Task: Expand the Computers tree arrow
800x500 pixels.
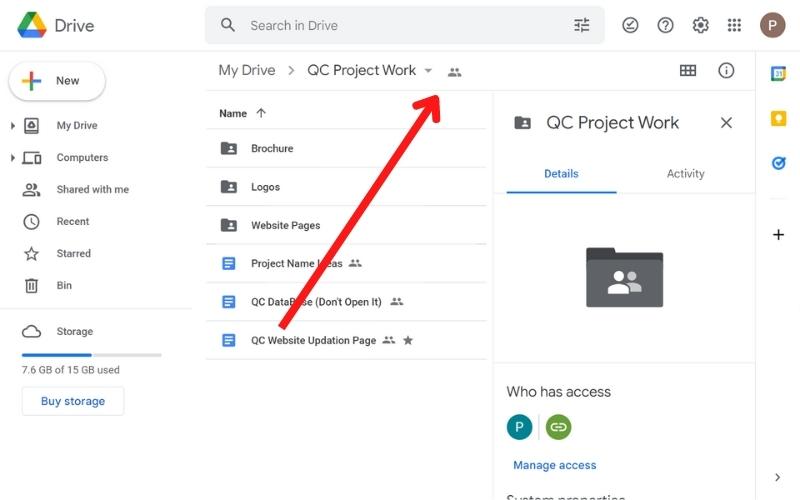Action: coord(13,158)
